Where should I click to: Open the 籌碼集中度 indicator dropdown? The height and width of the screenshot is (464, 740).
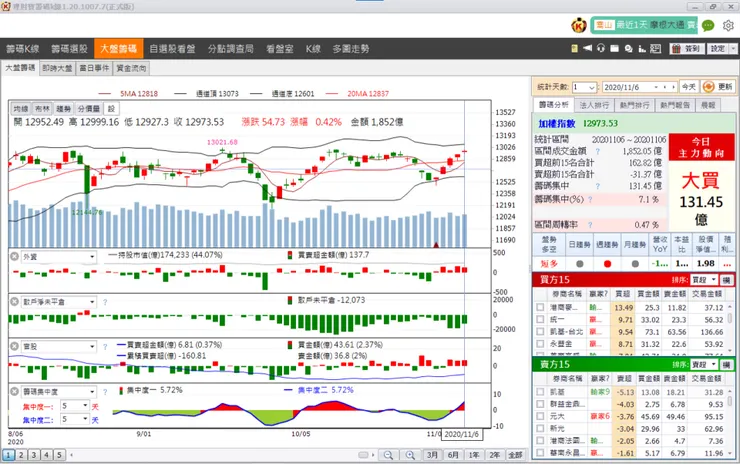tap(59, 391)
